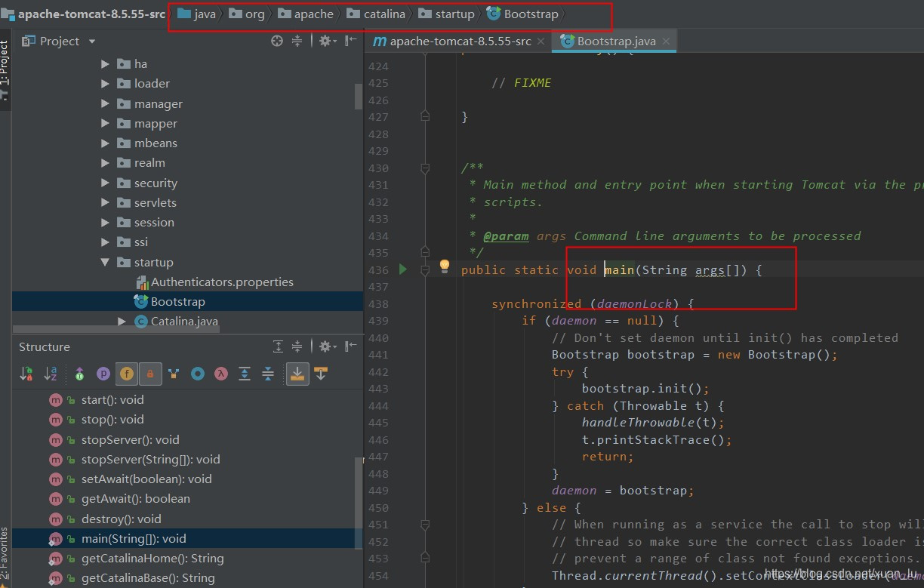Expand all nodes in Structure toolbar

click(x=245, y=374)
